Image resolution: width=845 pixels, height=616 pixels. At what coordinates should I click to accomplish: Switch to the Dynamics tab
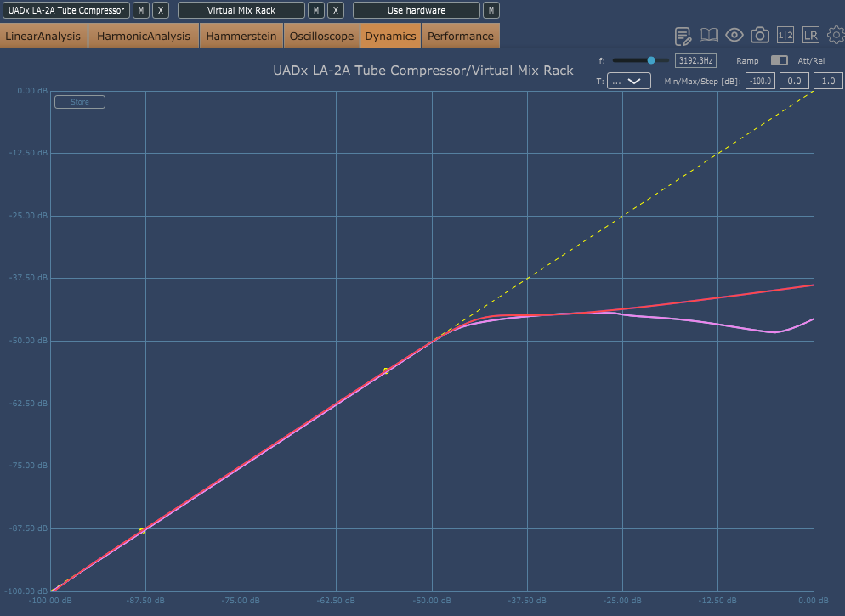click(x=390, y=36)
